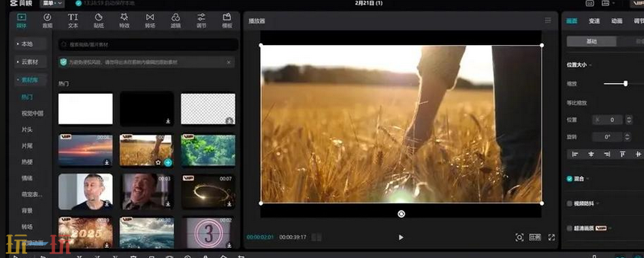The image size is (644, 258).
Task: Center layer horizontally with the second alignment icon
Action: (x=591, y=154)
